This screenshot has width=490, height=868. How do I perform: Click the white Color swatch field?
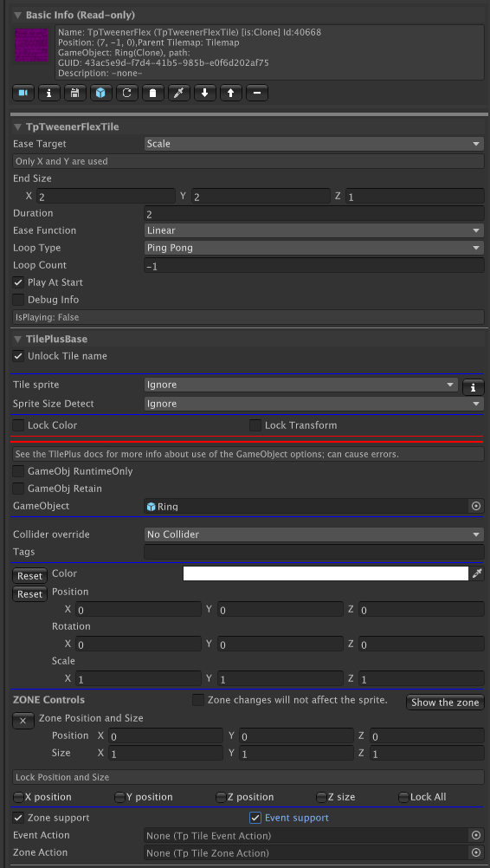326,573
